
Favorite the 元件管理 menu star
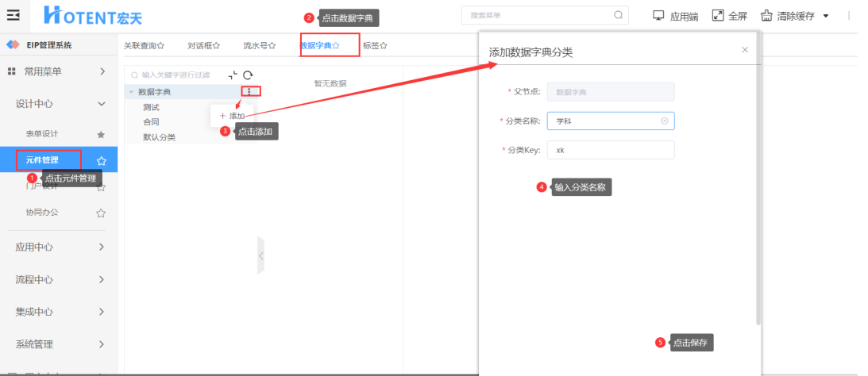[102, 161]
